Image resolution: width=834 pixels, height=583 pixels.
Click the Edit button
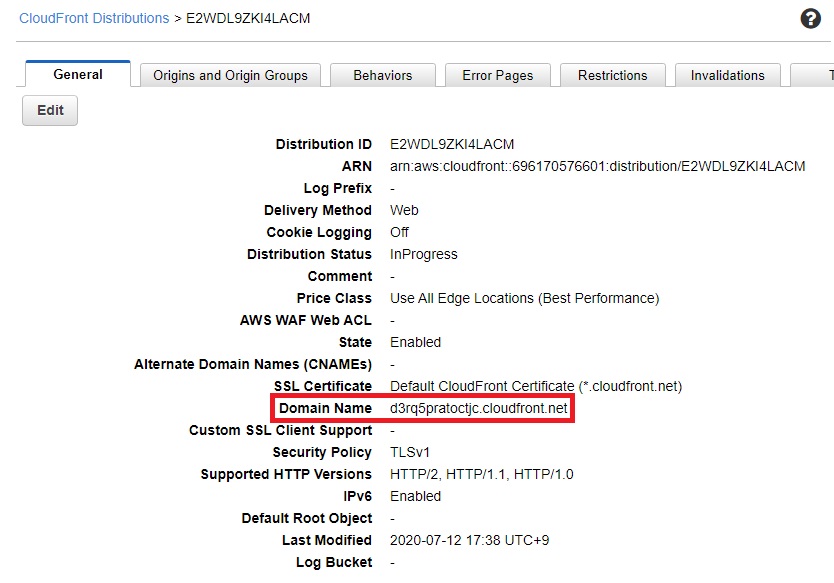[49, 111]
